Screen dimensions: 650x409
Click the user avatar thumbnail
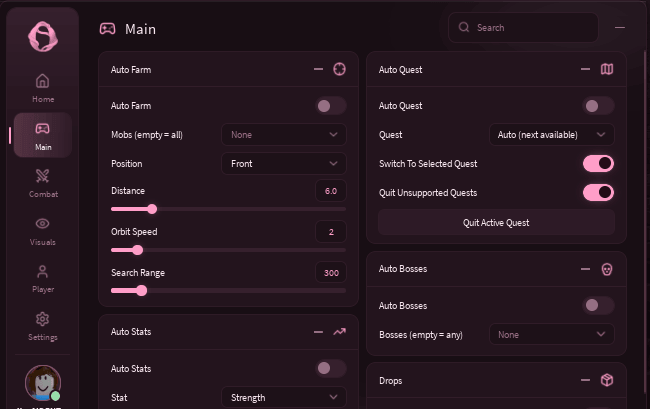point(43,382)
